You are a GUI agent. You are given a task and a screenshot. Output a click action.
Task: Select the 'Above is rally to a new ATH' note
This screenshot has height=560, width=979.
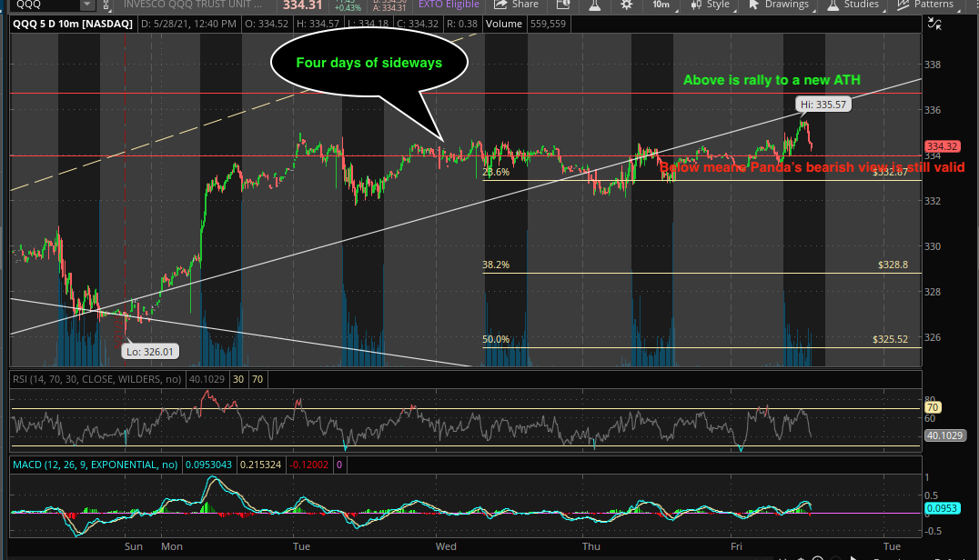pos(772,80)
